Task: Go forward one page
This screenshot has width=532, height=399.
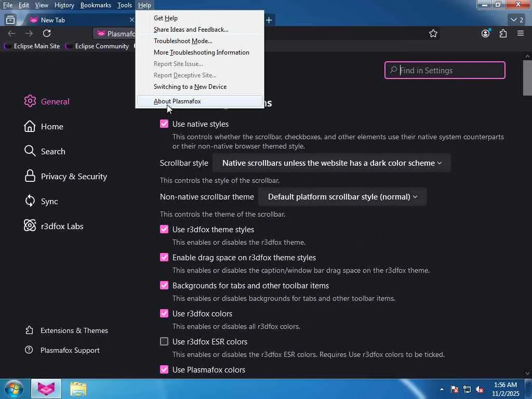Action: (x=29, y=33)
